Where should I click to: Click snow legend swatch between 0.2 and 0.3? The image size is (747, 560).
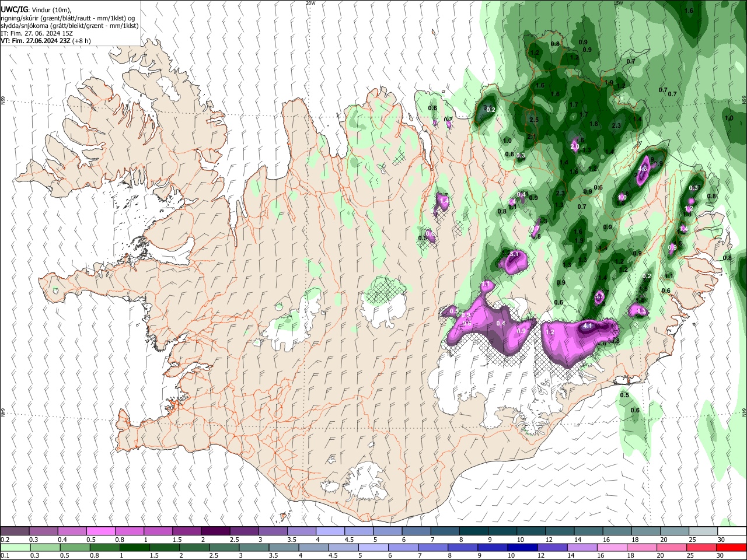pos(15,531)
